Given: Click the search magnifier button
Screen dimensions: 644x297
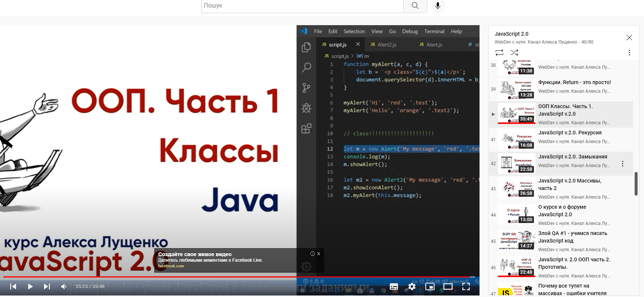Looking at the screenshot, I should [x=415, y=6].
